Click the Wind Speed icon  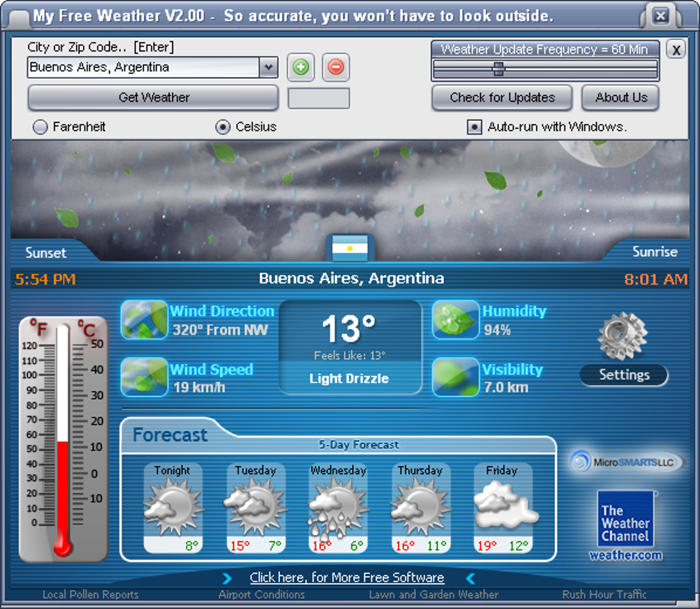[x=144, y=377]
